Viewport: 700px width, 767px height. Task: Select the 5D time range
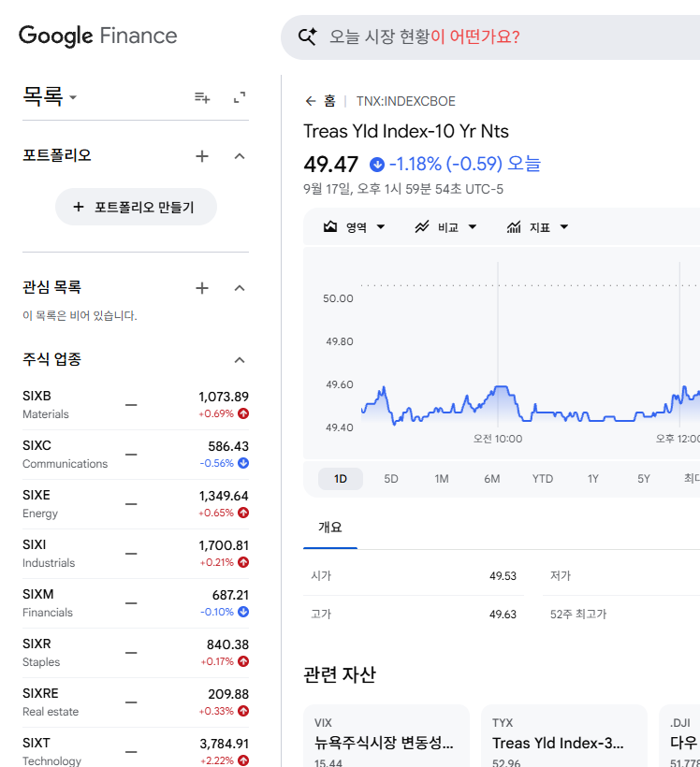(x=391, y=479)
